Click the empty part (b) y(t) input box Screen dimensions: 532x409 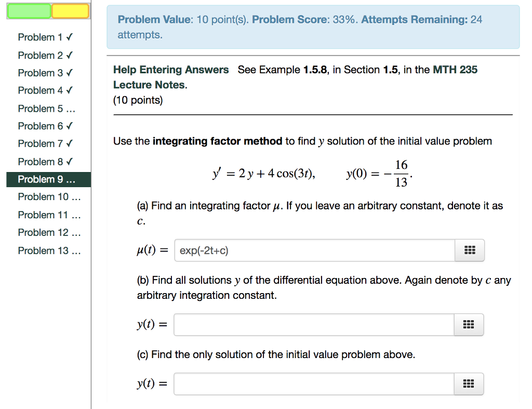[x=312, y=324]
